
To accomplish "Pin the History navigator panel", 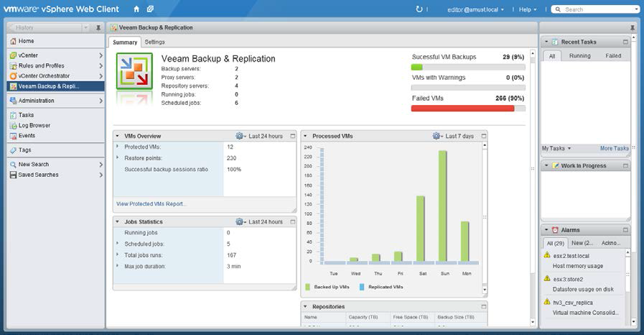I will [98, 27].
